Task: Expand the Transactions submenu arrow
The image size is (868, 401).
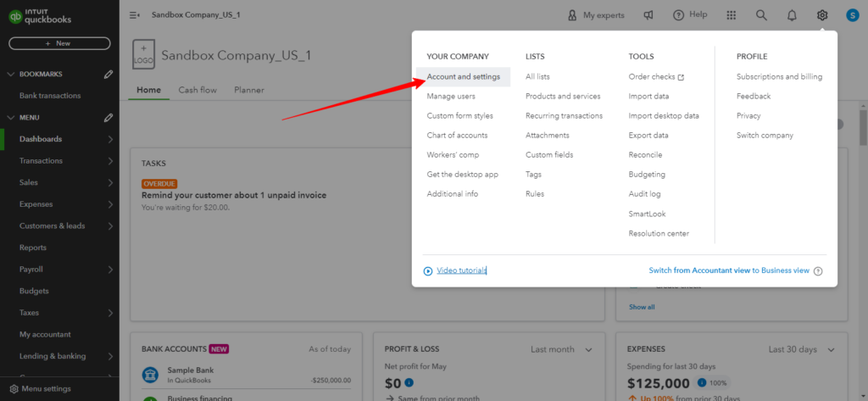Action: (110, 161)
